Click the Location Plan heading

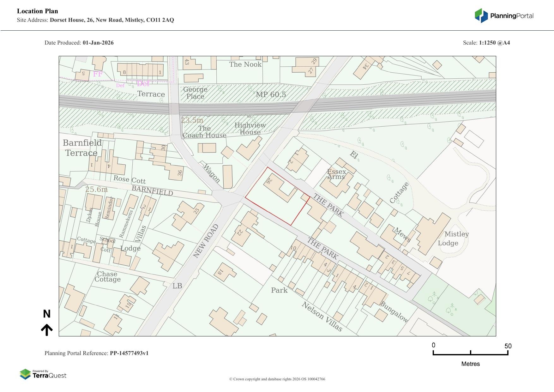(38, 11)
